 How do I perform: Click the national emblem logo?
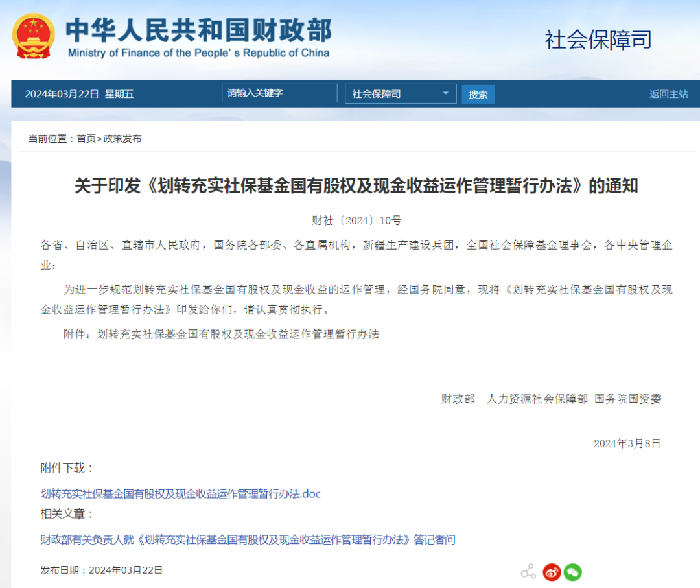click(34, 36)
